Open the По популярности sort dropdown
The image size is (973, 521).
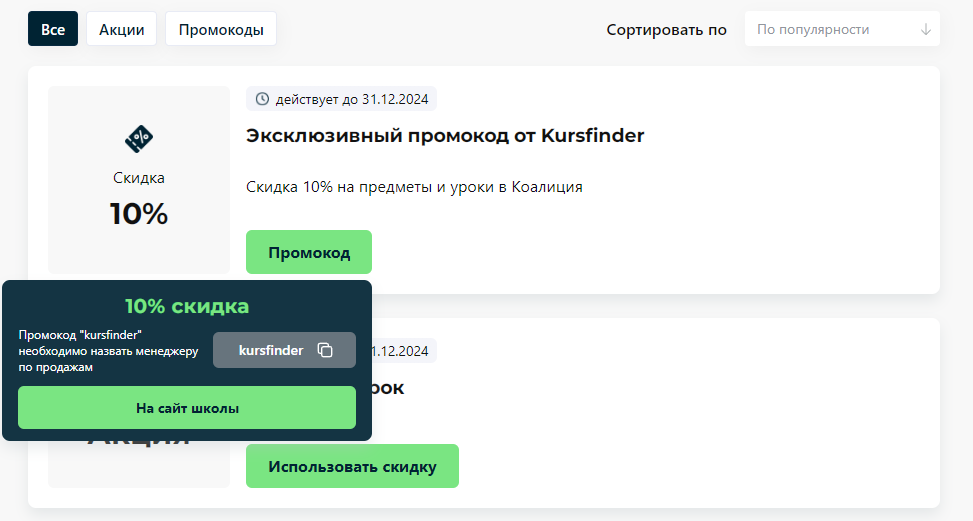pyautogui.click(x=842, y=29)
